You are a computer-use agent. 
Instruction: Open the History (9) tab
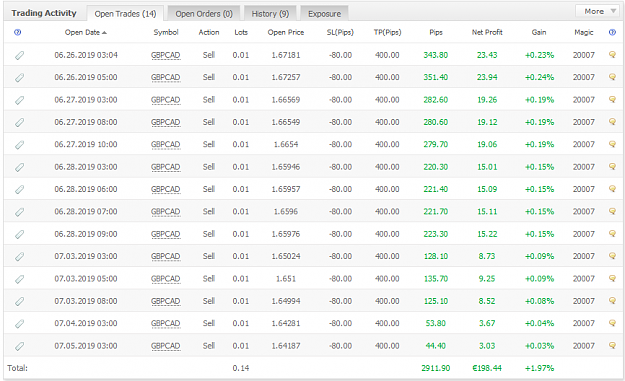[x=270, y=14]
